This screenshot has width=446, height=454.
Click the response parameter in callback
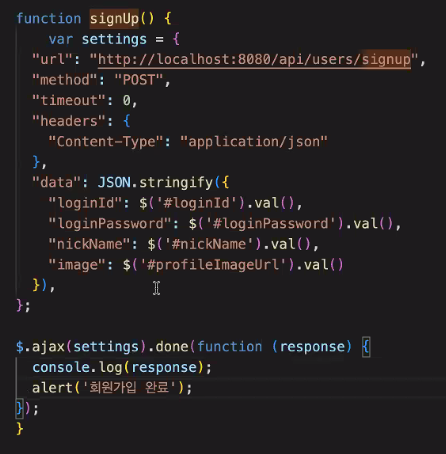(x=312, y=347)
